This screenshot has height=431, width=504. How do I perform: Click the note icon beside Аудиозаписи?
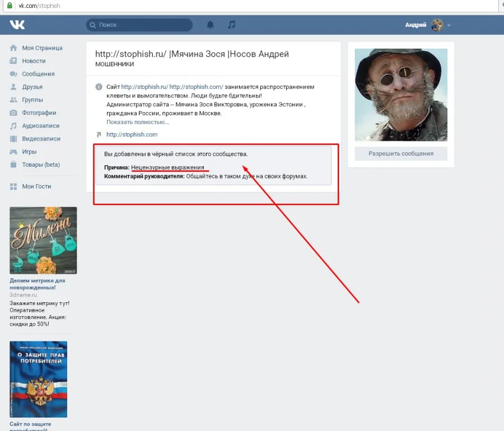13,125
